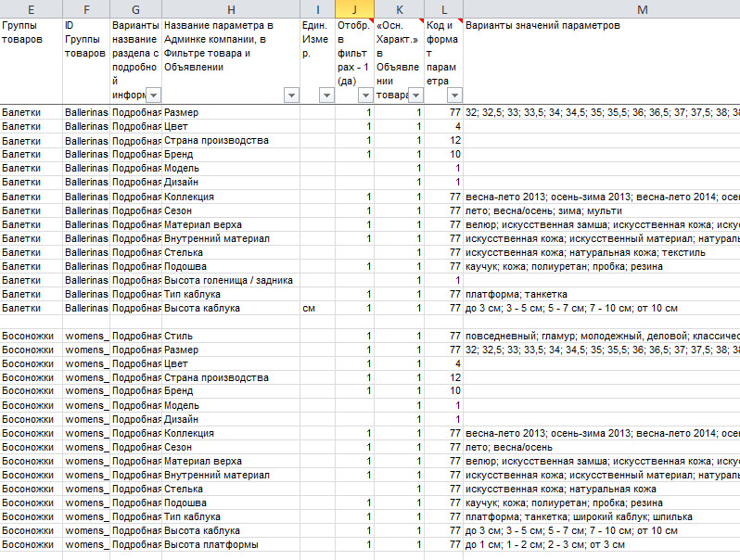This screenshot has height=560, width=740.
Task: Open filter for 'Отобр. в фильтрах' column J
Action: 365,95
